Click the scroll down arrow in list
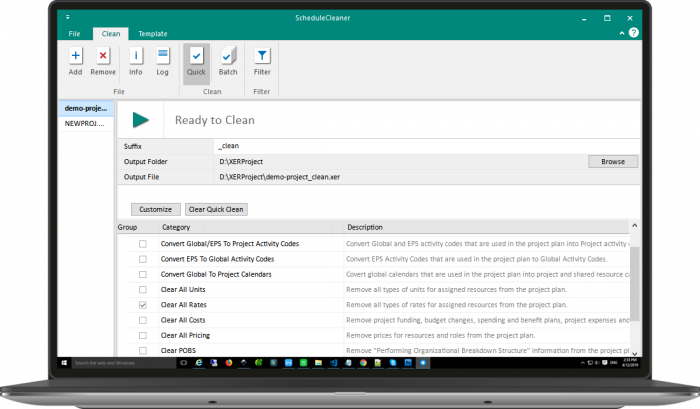The image size is (700, 409). (634, 353)
